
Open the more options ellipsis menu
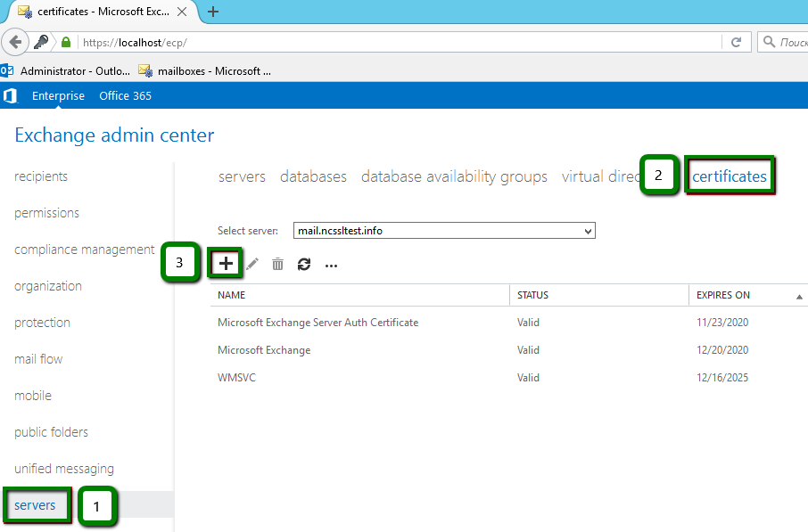(x=332, y=266)
